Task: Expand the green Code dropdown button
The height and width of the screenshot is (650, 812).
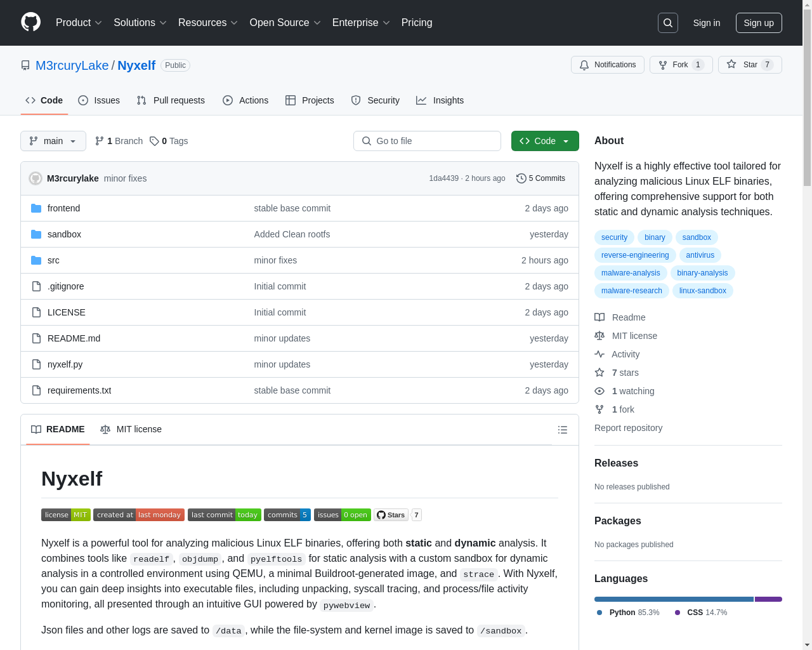Action: pyautogui.click(x=545, y=141)
